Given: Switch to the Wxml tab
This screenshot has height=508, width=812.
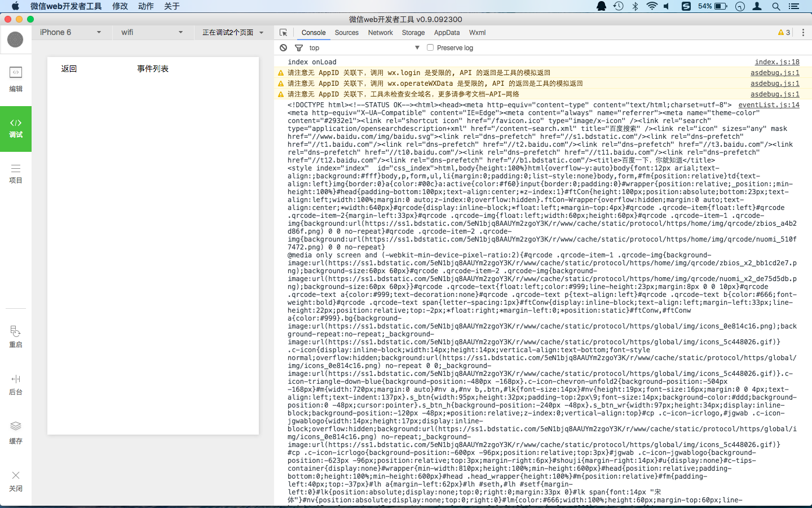Looking at the screenshot, I should click(x=477, y=33).
